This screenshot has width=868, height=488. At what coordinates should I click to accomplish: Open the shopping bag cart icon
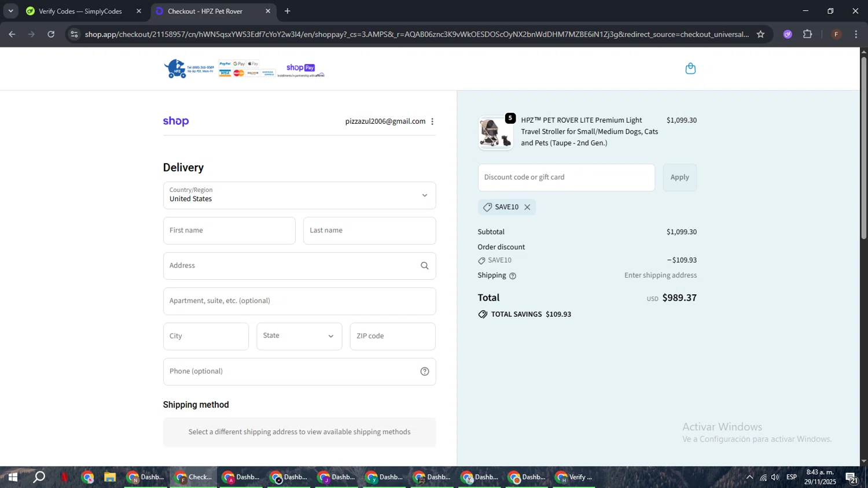coord(690,69)
